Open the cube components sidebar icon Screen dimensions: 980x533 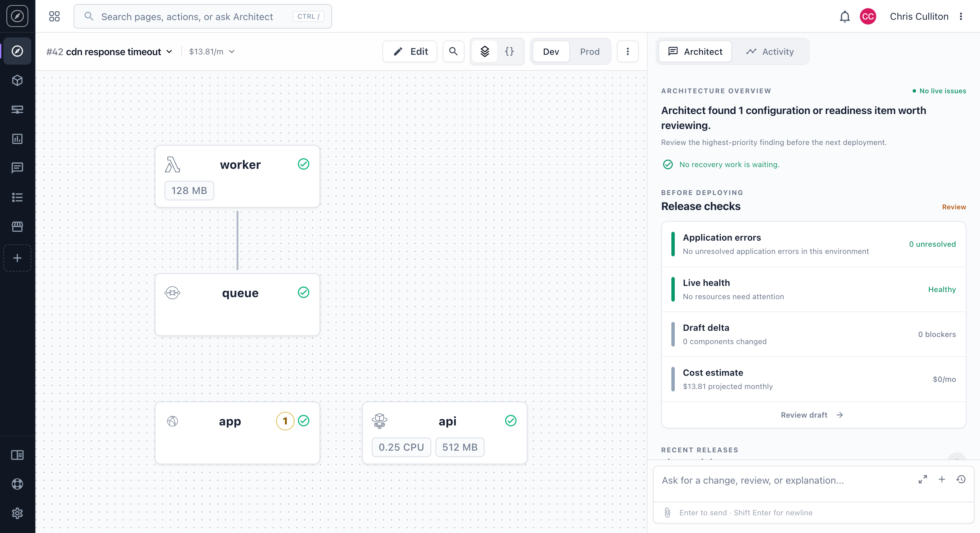(17, 80)
